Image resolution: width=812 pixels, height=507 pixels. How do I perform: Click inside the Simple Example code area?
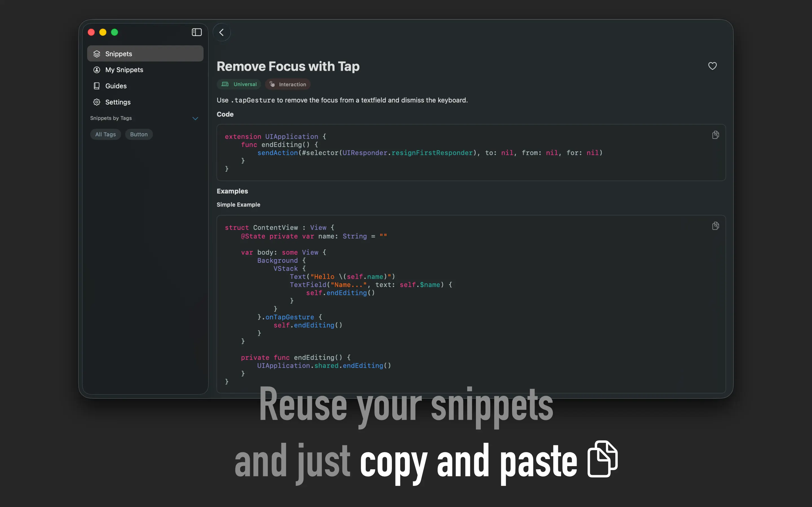(x=470, y=302)
